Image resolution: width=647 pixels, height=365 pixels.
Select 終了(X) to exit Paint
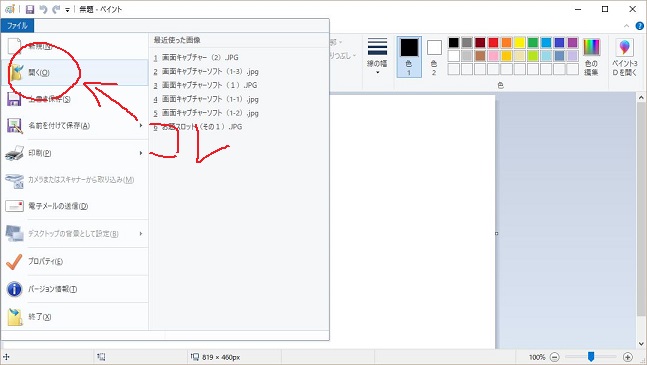tap(75, 316)
